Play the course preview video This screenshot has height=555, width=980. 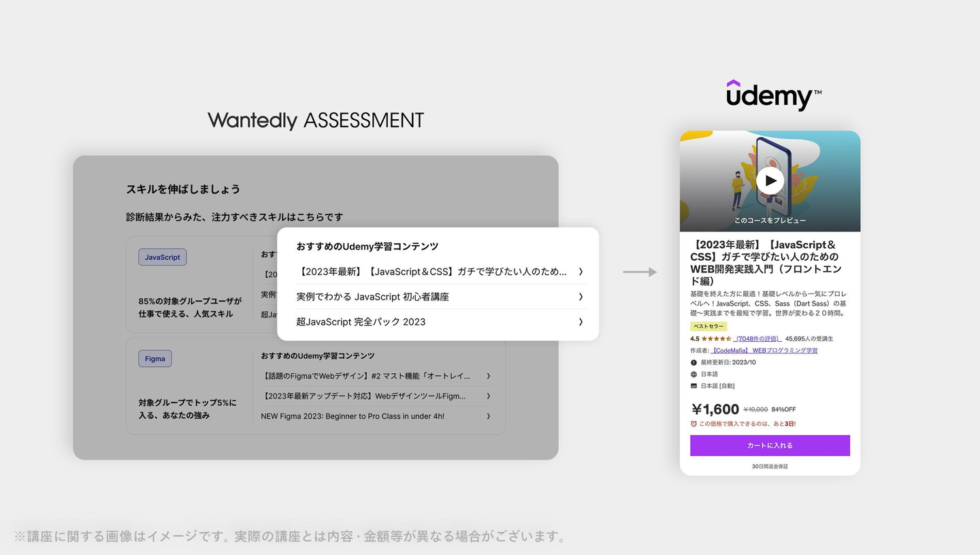(x=770, y=180)
